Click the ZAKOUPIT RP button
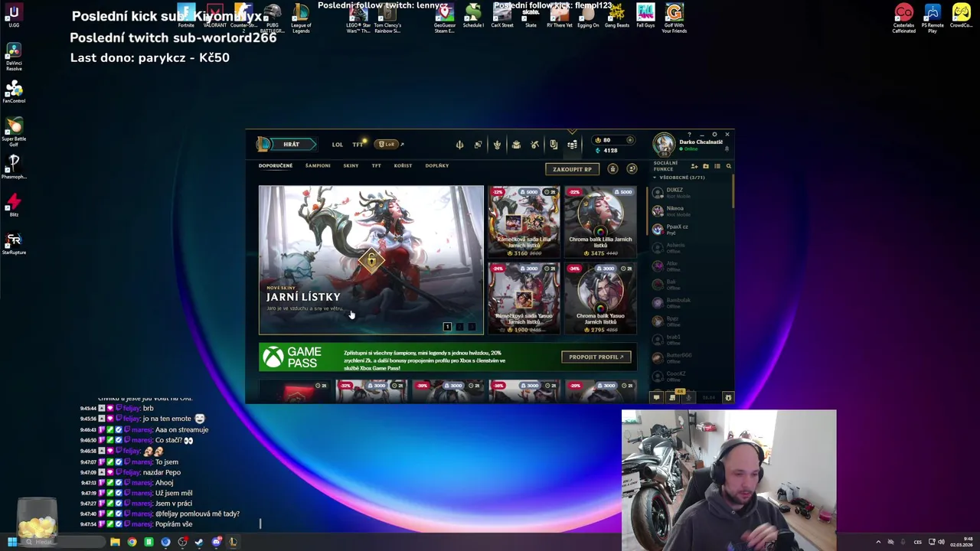 (x=572, y=169)
